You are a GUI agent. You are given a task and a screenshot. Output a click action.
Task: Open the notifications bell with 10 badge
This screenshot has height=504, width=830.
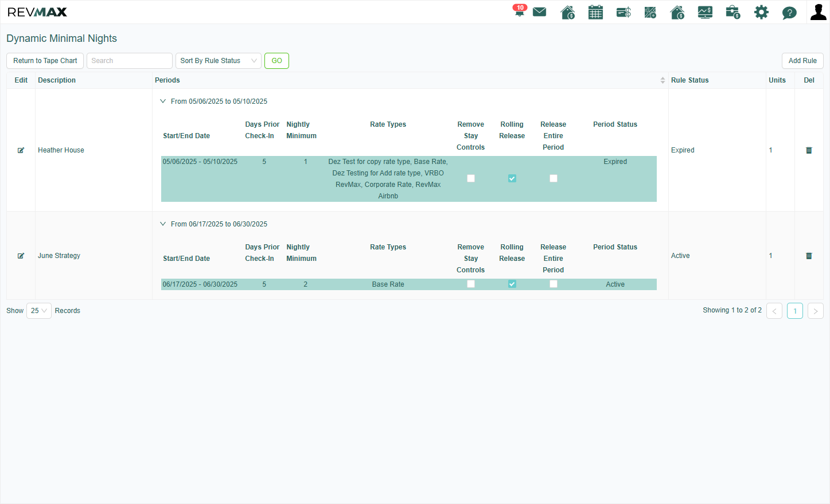(520, 11)
